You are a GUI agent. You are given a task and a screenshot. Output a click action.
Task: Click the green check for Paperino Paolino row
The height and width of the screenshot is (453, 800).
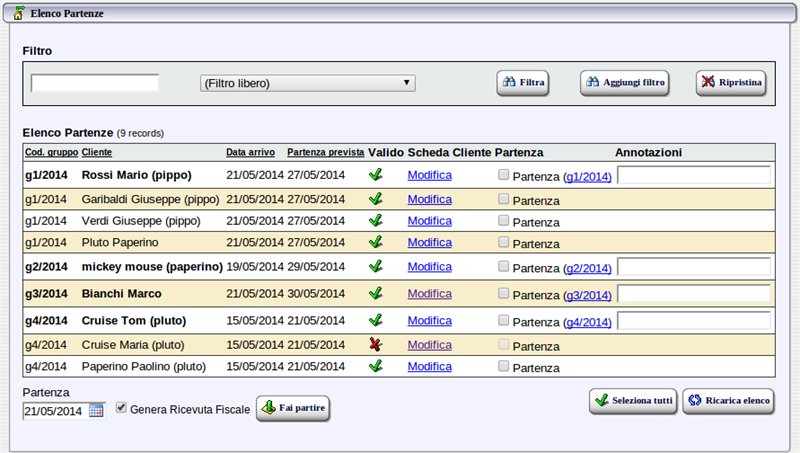[376, 366]
